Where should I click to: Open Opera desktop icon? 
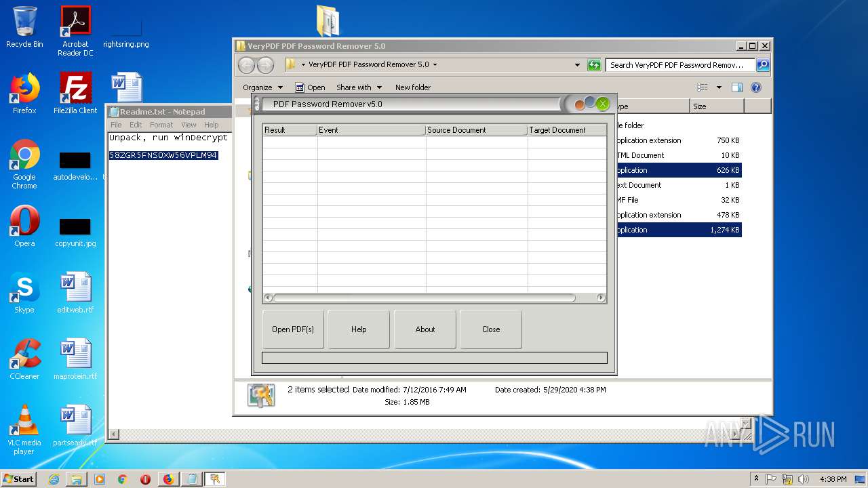24,226
